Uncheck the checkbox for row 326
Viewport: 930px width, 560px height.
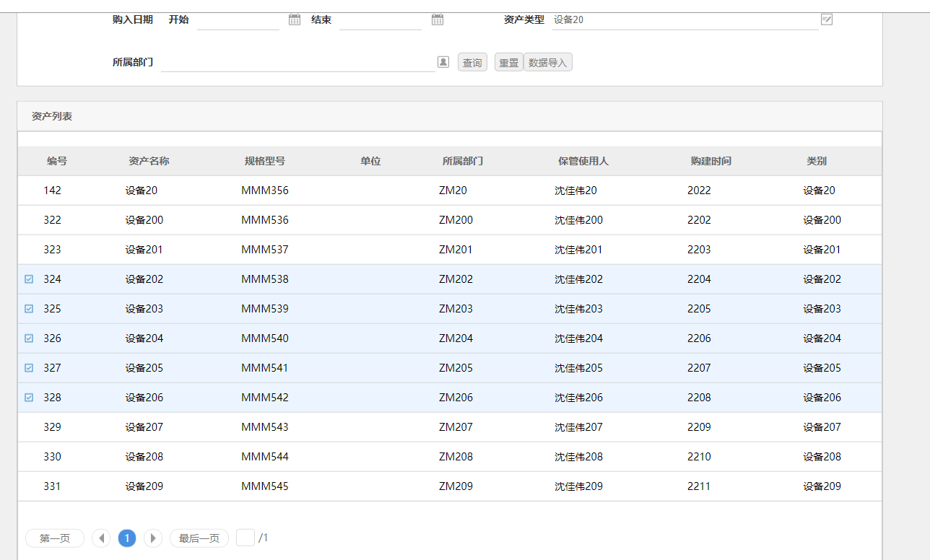[29, 338]
